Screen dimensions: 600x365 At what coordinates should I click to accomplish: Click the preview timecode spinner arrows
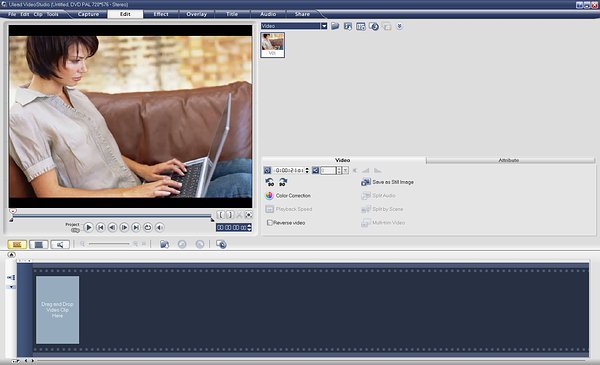pos(249,228)
